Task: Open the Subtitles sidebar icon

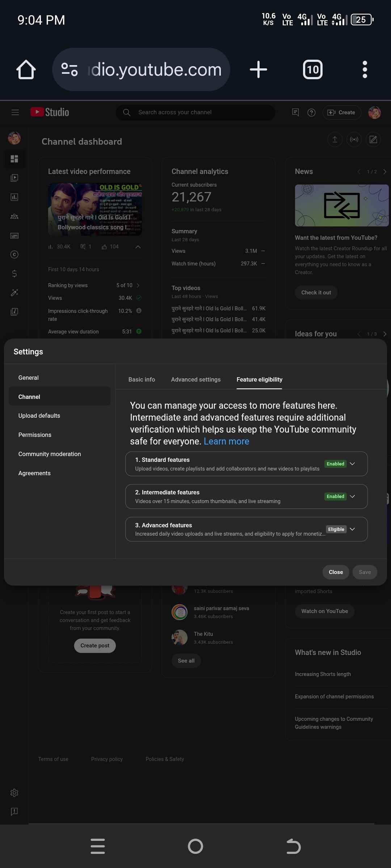Action: [14, 235]
